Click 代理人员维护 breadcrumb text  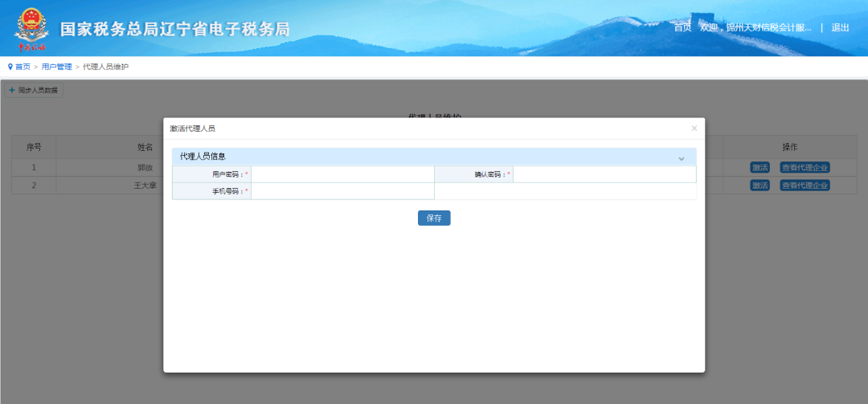tap(106, 67)
